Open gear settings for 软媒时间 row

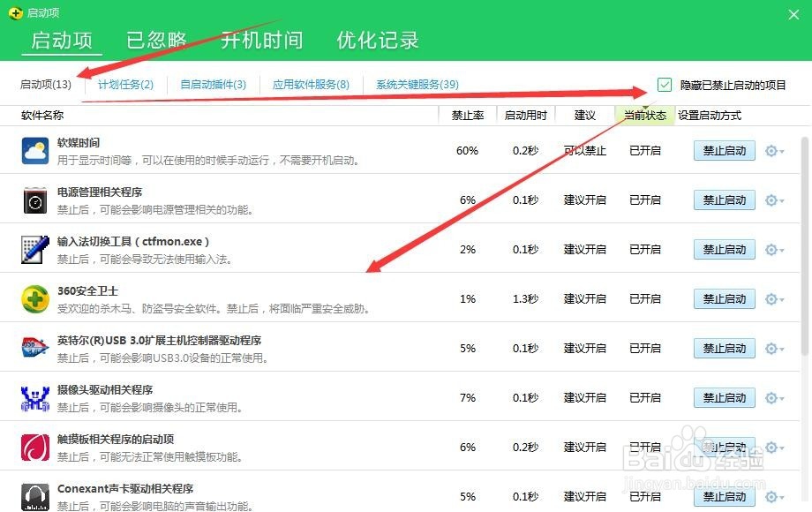[774, 151]
